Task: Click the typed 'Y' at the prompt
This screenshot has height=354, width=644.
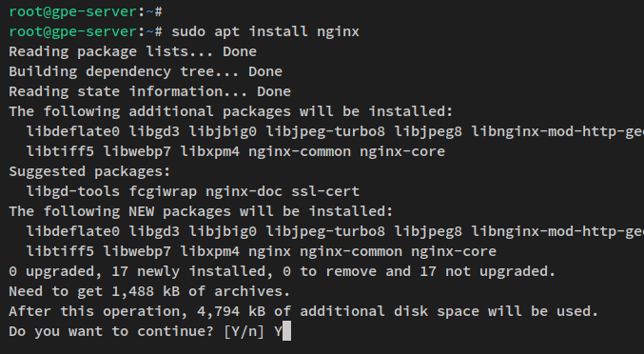Action: [x=279, y=331]
